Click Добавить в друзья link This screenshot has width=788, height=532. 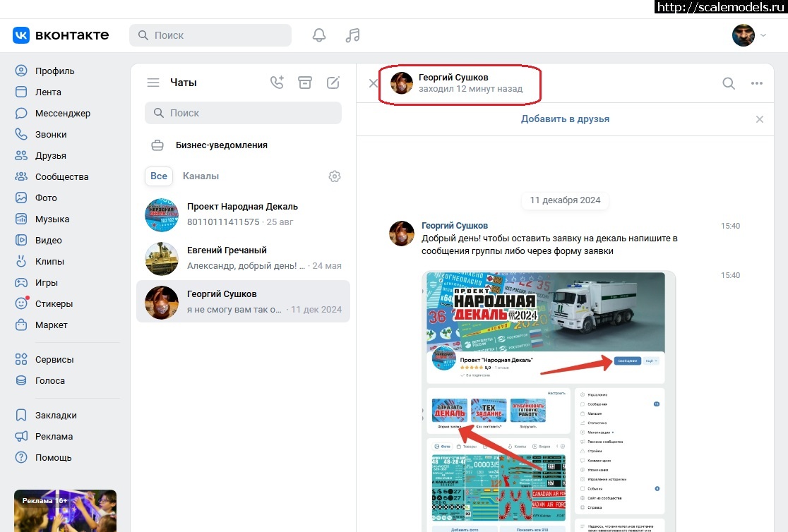pyautogui.click(x=565, y=119)
